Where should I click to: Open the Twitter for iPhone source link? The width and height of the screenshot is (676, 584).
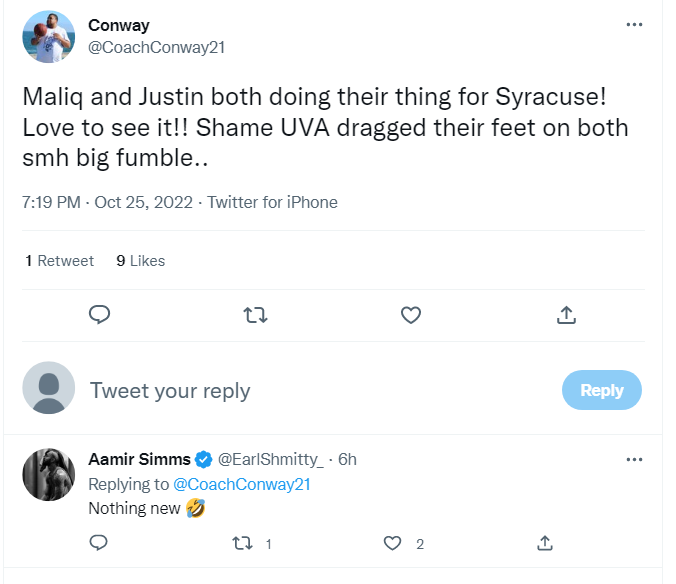273,202
